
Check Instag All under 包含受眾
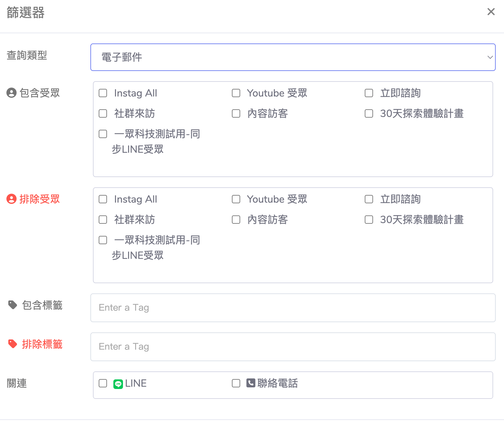tap(103, 93)
